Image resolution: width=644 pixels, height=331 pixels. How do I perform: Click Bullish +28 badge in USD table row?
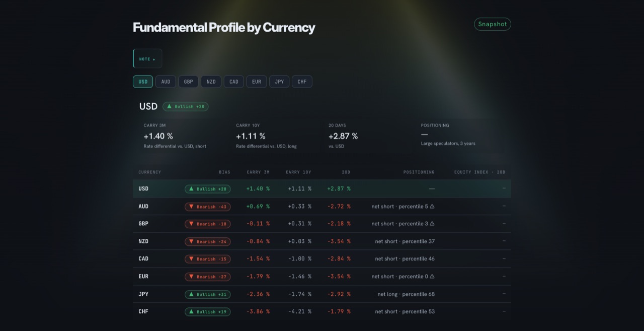[x=207, y=189]
